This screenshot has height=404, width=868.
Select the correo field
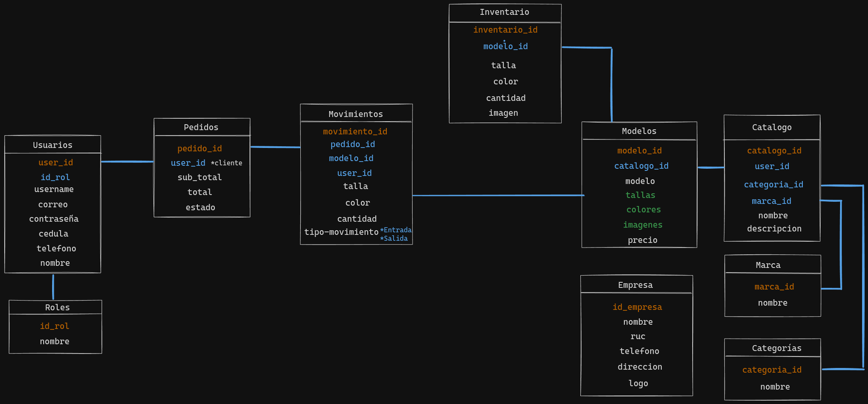click(x=53, y=204)
